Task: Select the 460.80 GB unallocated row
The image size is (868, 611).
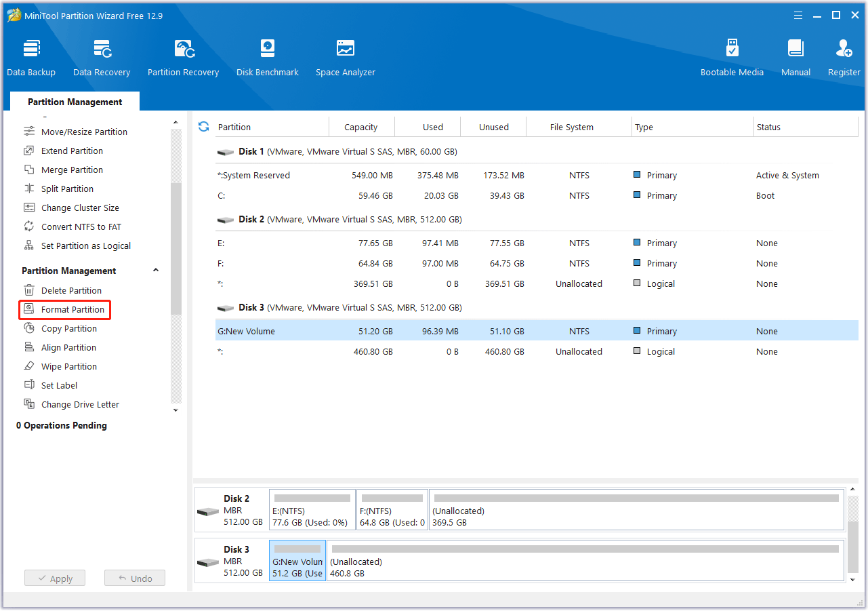Action: [x=537, y=351]
